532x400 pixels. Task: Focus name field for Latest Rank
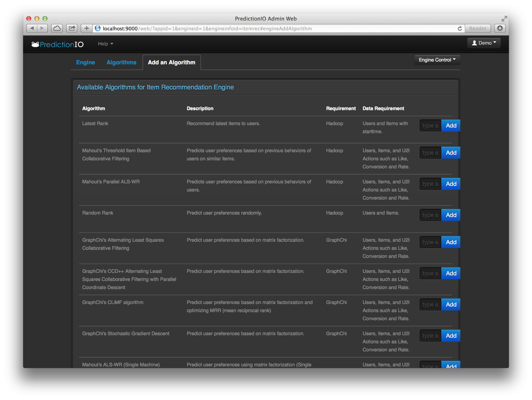pos(430,126)
